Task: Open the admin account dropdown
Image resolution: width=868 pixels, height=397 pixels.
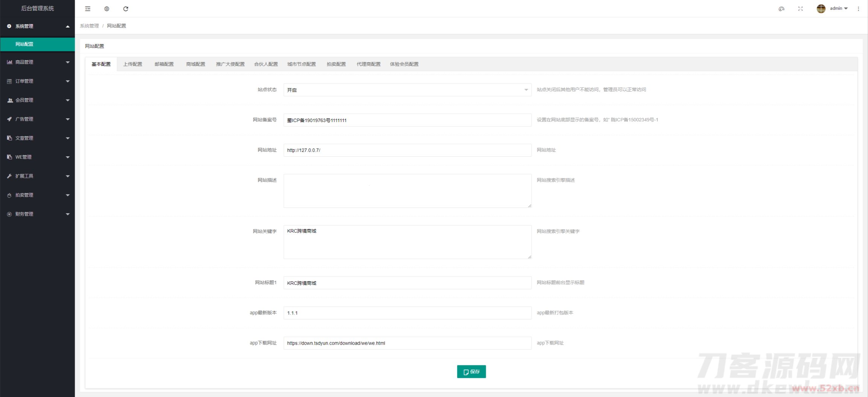Action: click(x=839, y=9)
